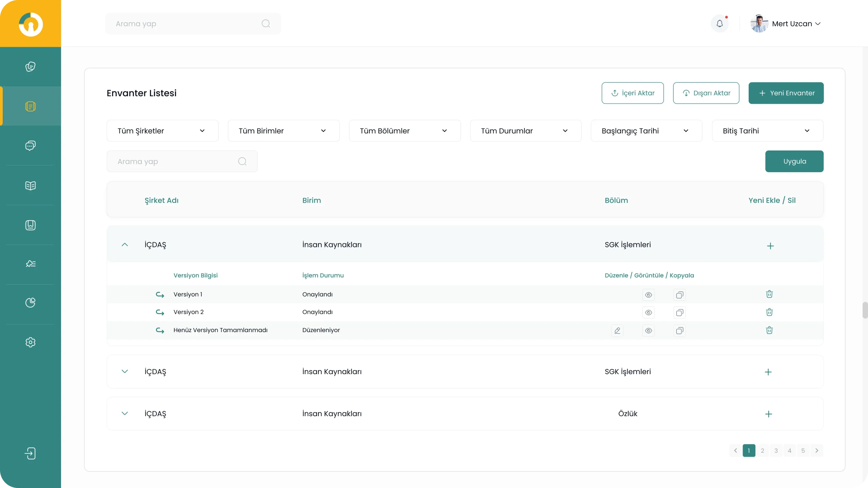Screen dimensions: 868x488
Task: Open settings gear in sidebar
Action: click(31, 342)
